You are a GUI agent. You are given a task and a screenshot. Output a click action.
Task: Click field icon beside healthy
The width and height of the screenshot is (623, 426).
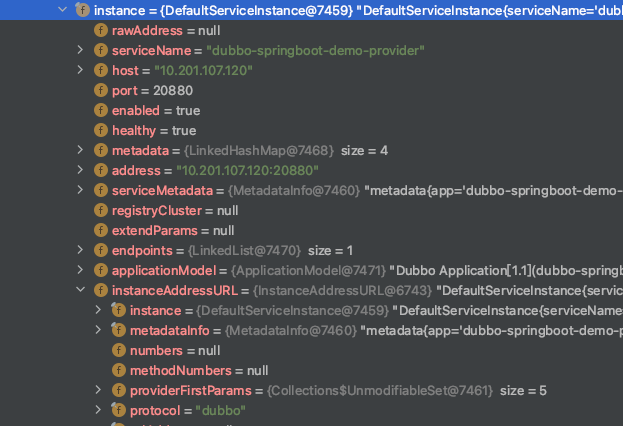pos(101,130)
